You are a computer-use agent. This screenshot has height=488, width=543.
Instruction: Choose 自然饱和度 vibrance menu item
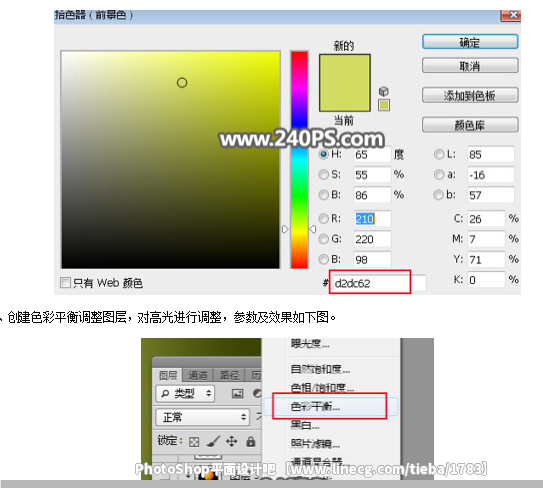pos(320,369)
